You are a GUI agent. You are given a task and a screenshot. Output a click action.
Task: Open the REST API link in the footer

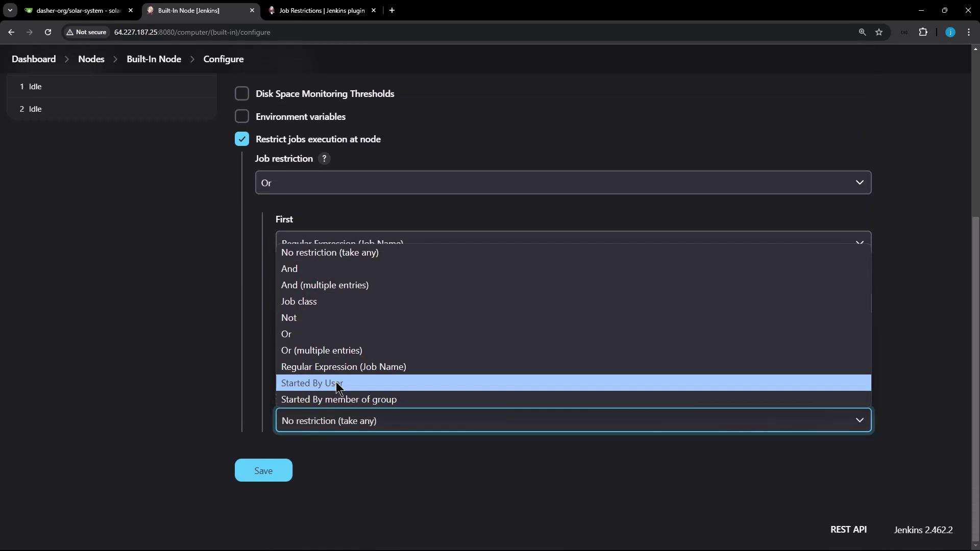tap(848, 530)
